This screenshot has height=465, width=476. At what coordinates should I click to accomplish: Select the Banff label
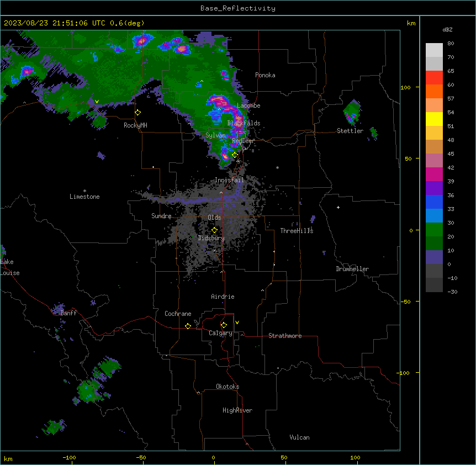(x=68, y=313)
